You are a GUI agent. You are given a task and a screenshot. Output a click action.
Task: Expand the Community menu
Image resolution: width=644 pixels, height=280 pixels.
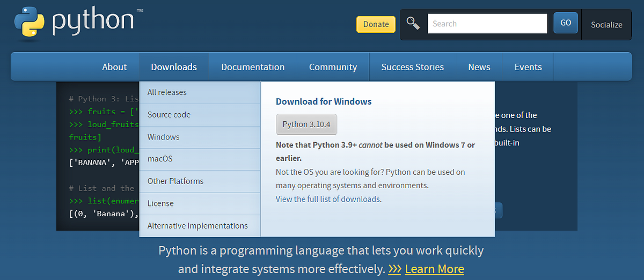(x=333, y=67)
